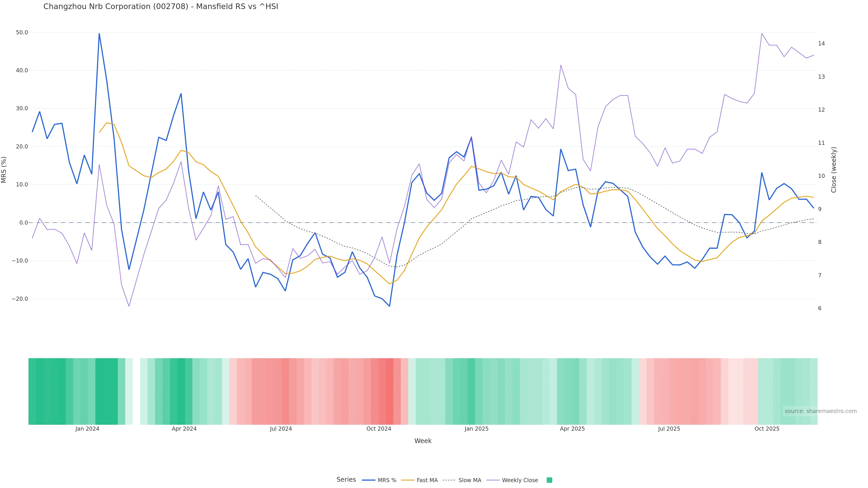Select the Apr 2025 x-axis tick
This screenshot has width=868, height=488.
point(572,429)
